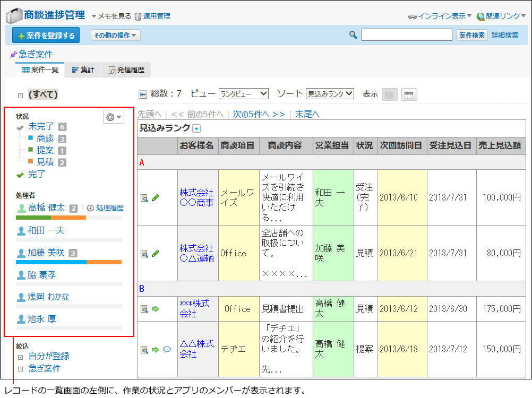Open detail icon for △△株式会社 row

pos(144,350)
